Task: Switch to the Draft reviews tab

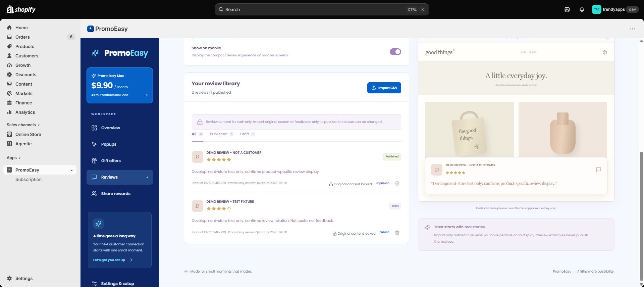Action: pos(247,134)
